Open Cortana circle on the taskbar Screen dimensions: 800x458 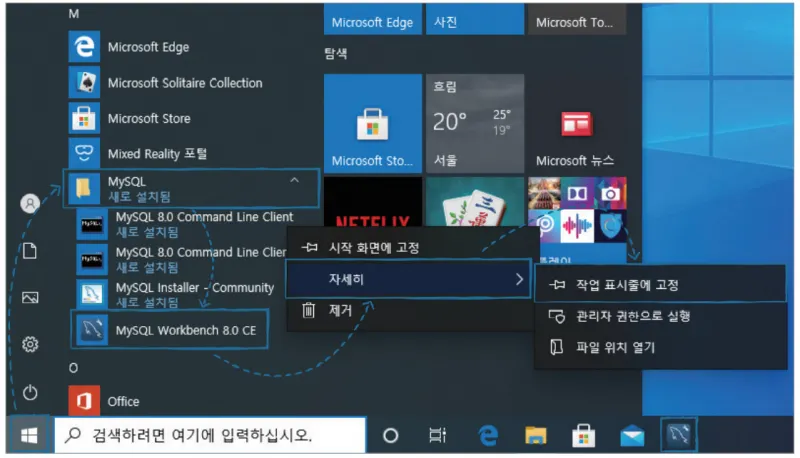[390, 436]
